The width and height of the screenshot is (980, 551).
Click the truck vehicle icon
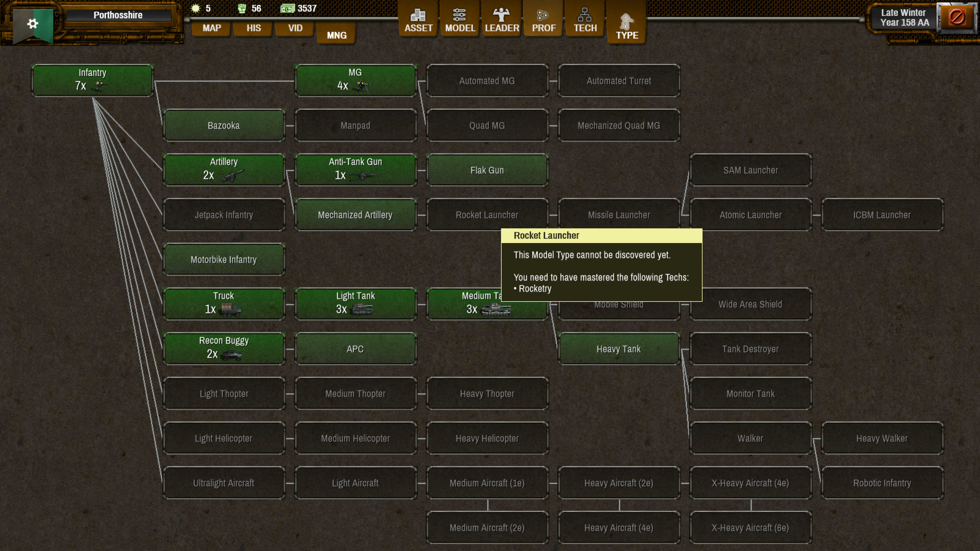pos(231,310)
